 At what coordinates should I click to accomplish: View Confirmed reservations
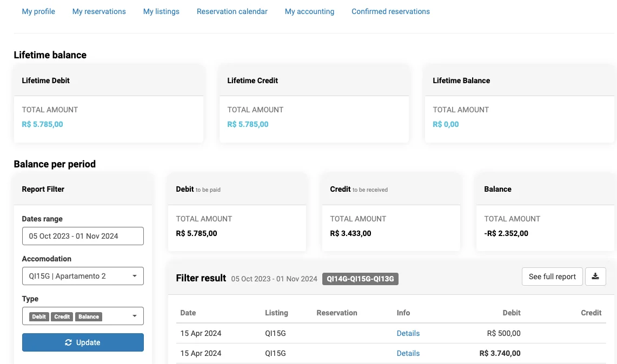point(390,11)
